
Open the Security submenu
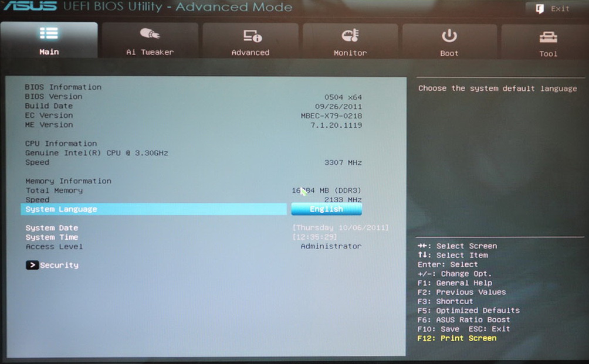tap(59, 265)
